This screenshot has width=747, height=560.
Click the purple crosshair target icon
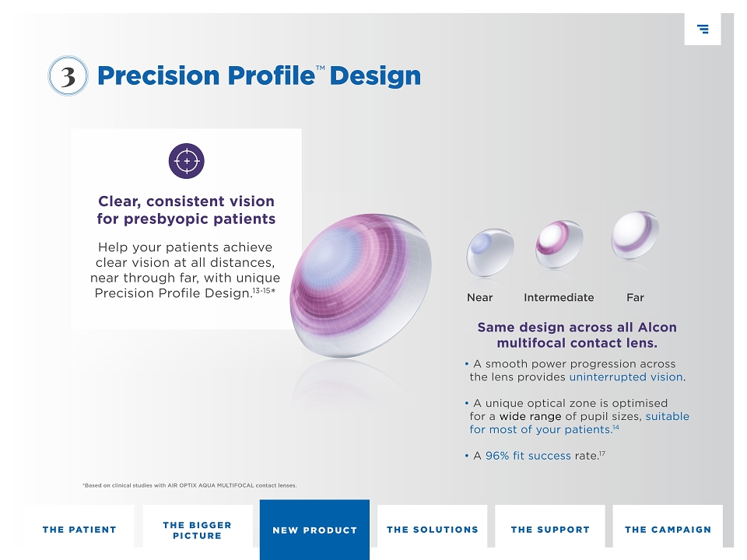186,161
